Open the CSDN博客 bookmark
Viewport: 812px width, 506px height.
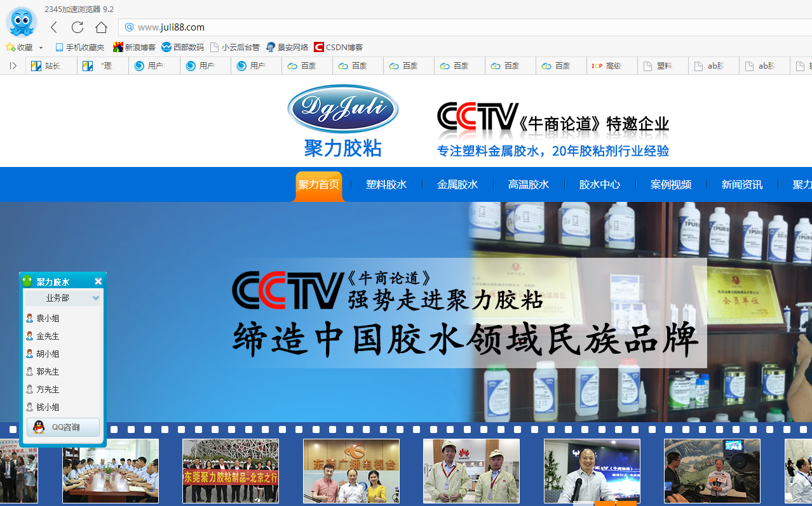[x=339, y=47]
